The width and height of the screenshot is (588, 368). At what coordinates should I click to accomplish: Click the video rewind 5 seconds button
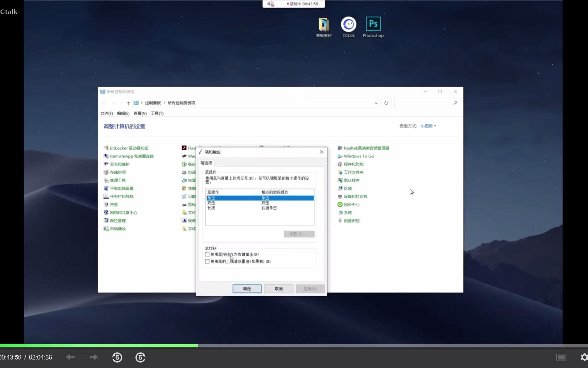(117, 357)
